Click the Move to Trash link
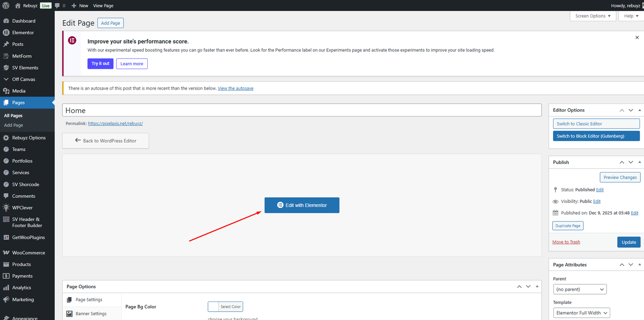This screenshot has width=644, height=320. (566, 242)
